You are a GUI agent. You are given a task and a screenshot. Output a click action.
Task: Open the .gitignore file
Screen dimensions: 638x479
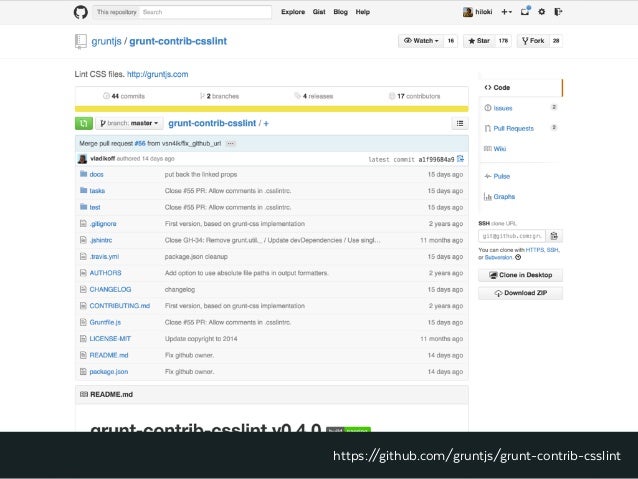103,224
